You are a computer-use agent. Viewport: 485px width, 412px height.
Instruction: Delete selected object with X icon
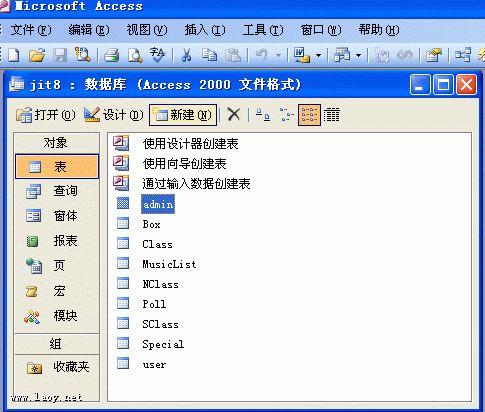[234, 115]
